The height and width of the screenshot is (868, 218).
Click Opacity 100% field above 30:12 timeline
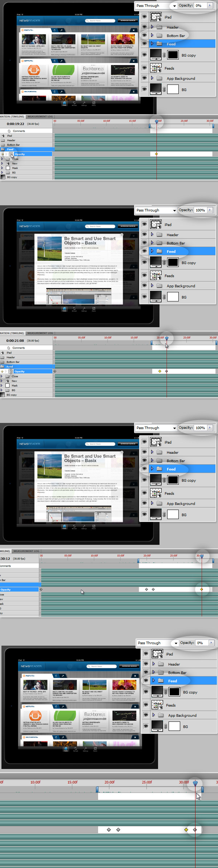201,428
